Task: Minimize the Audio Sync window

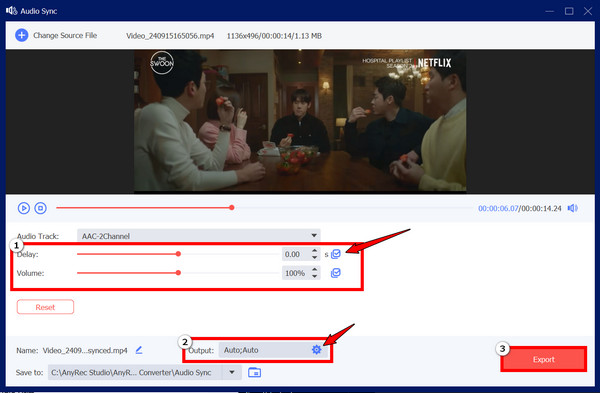Action: click(550, 11)
